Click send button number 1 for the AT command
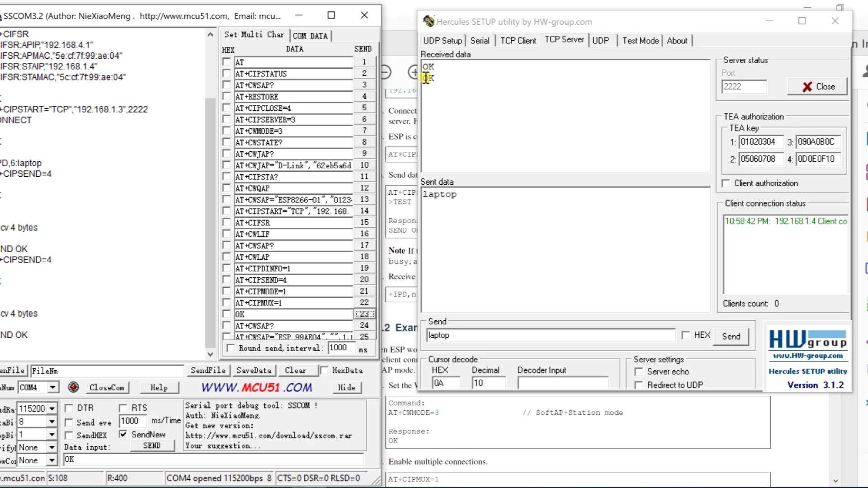The height and width of the screenshot is (488, 868). 364,62
